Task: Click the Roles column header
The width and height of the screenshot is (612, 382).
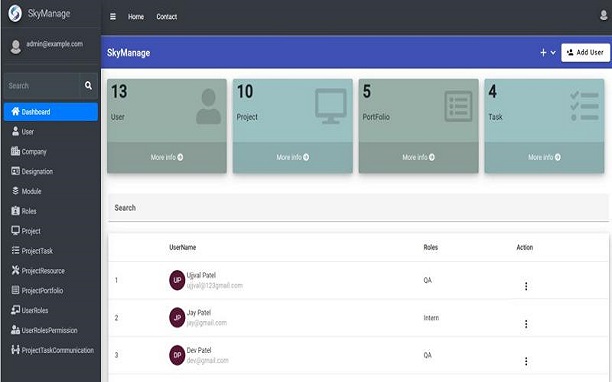Action: [x=431, y=247]
